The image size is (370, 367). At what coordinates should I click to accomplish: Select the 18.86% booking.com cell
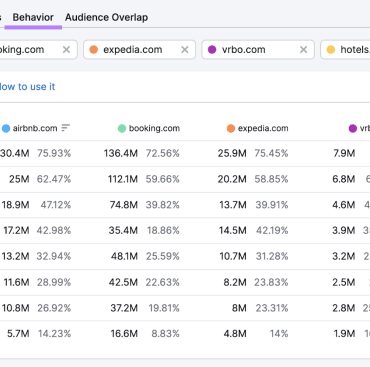(x=163, y=230)
